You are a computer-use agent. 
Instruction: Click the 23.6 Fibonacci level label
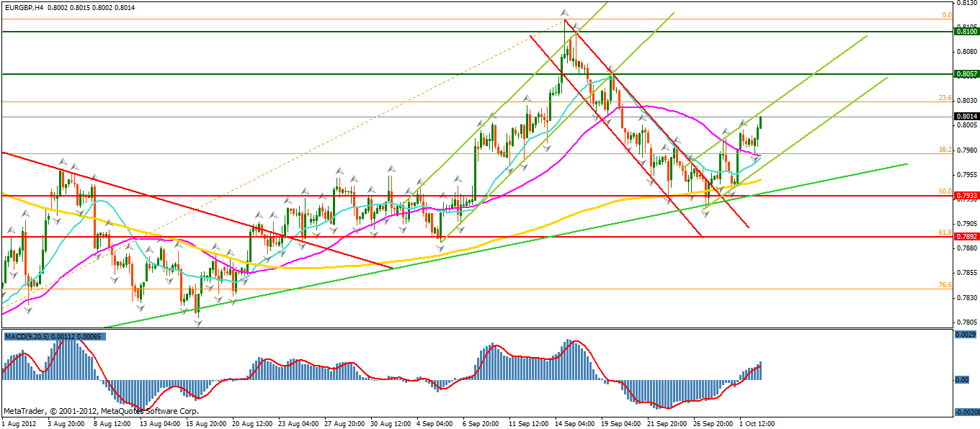[945, 98]
